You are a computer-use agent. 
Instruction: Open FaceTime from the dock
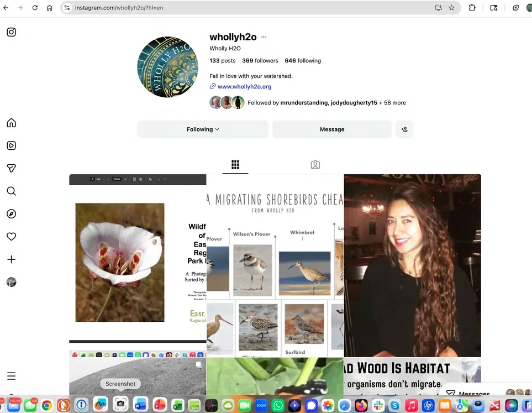pos(245,405)
